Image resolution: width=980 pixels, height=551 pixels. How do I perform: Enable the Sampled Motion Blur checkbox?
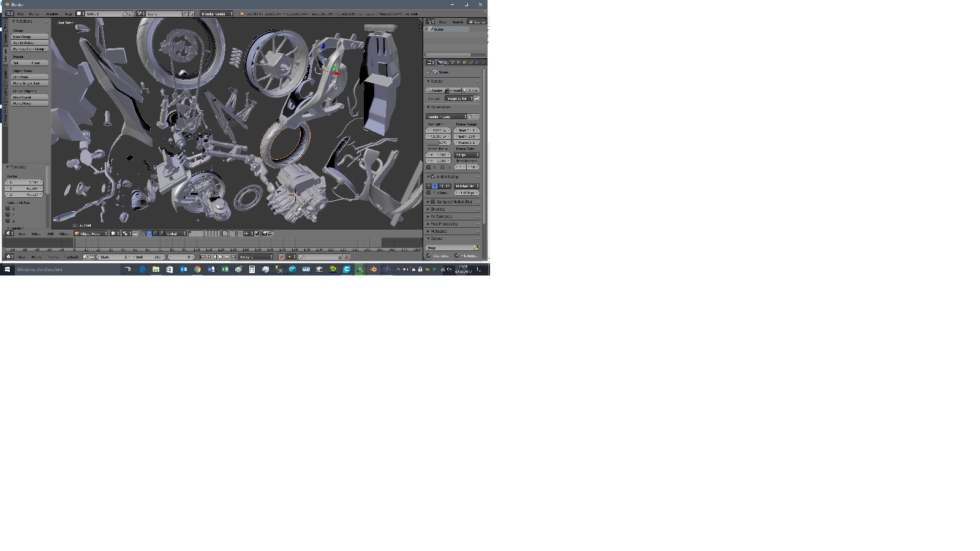point(433,201)
